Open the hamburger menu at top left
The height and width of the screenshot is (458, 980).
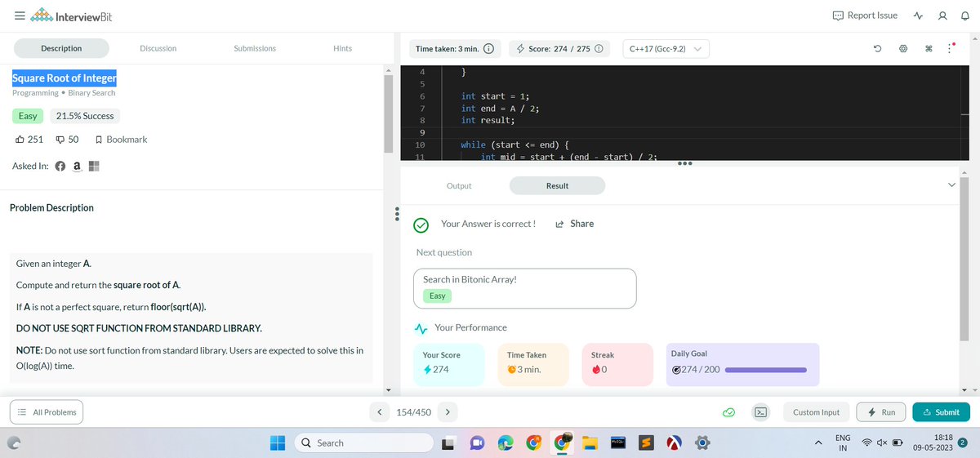pyautogui.click(x=18, y=16)
